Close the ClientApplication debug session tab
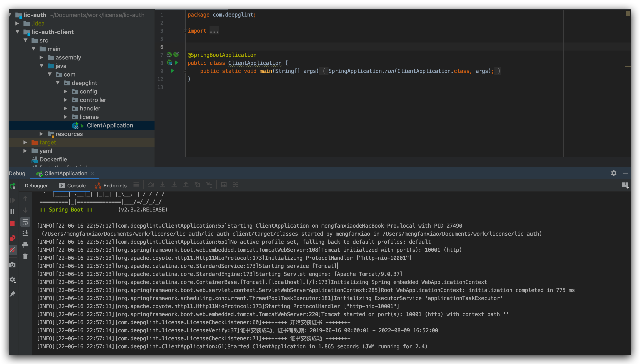The height and width of the screenshot is (364, 640). pos(93,173)
